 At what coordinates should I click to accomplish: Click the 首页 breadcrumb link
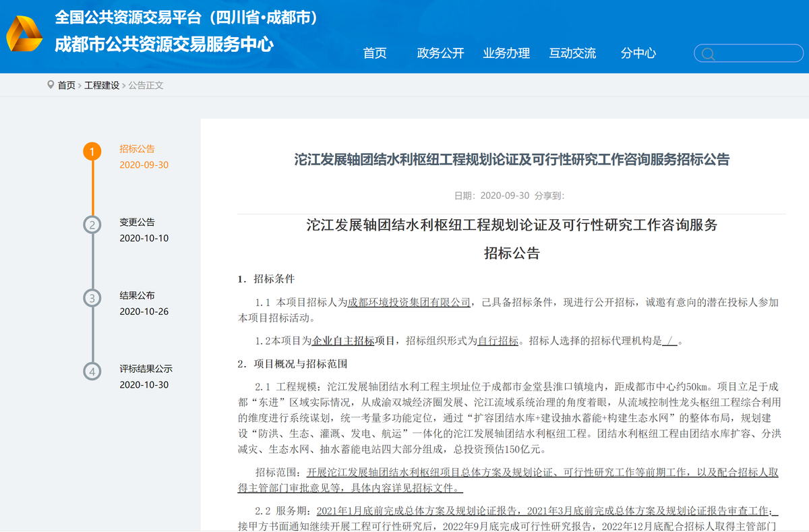tap(66, 86)
